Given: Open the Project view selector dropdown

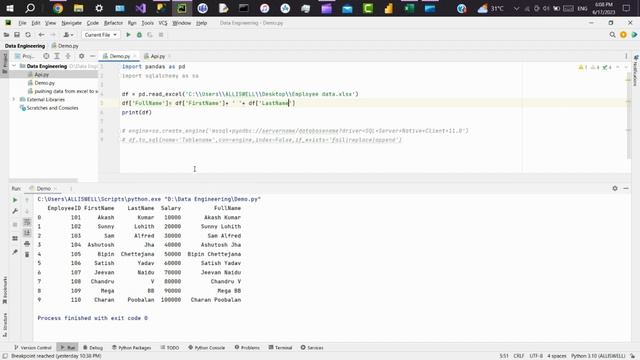Looking at the screenshot, I should click(25, 56).
